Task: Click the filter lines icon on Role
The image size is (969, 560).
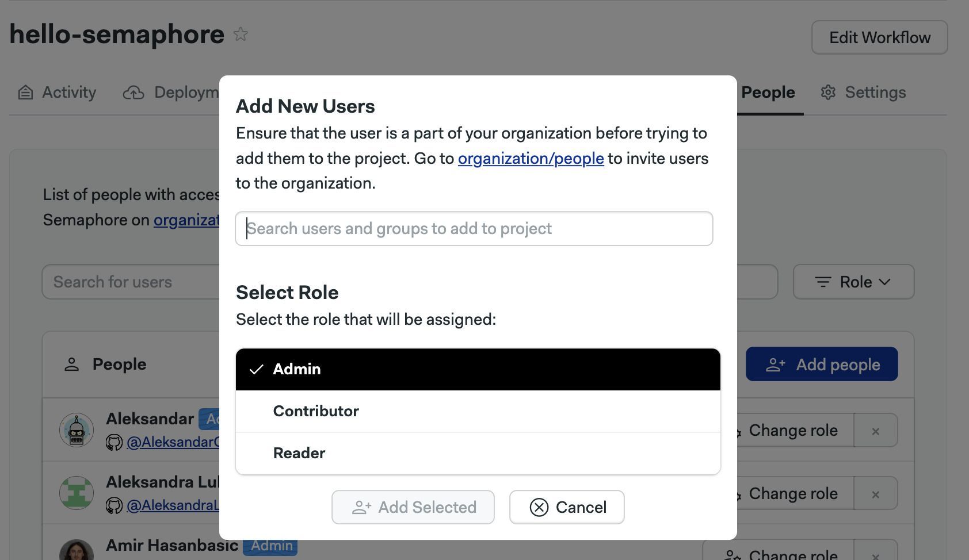Action: pyautogui.click(x=823, y=282)
